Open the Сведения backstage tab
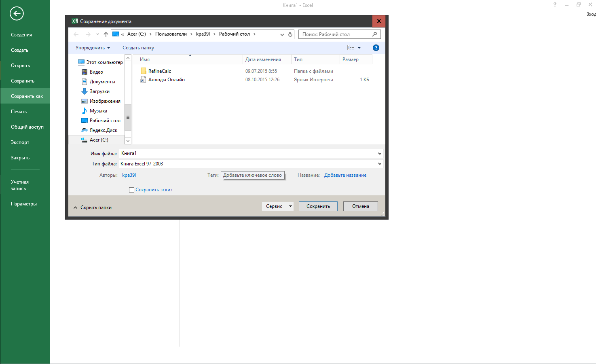The image size is (596, 364). tap(25, 35)
